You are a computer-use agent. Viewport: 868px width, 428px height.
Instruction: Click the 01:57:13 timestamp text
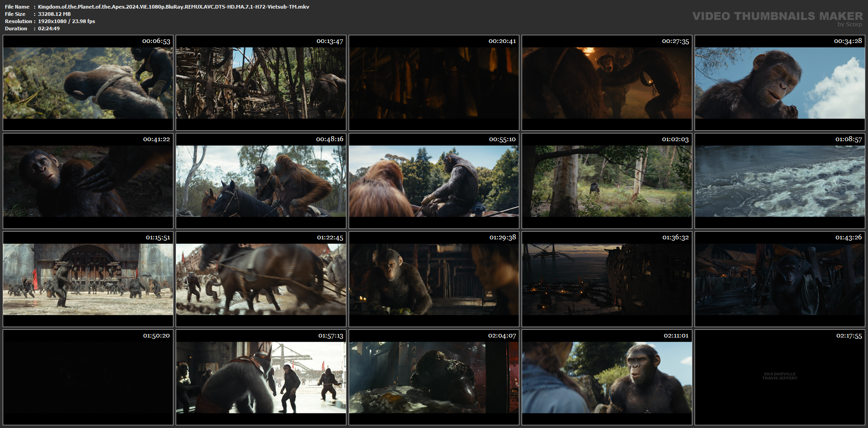331,336
